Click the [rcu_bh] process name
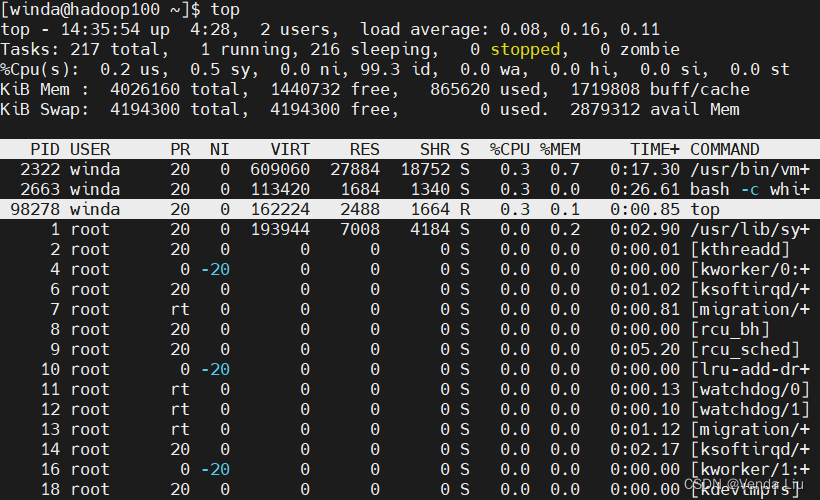The width and height of the screenshot is (820, 500). click(x=730, y=329)
